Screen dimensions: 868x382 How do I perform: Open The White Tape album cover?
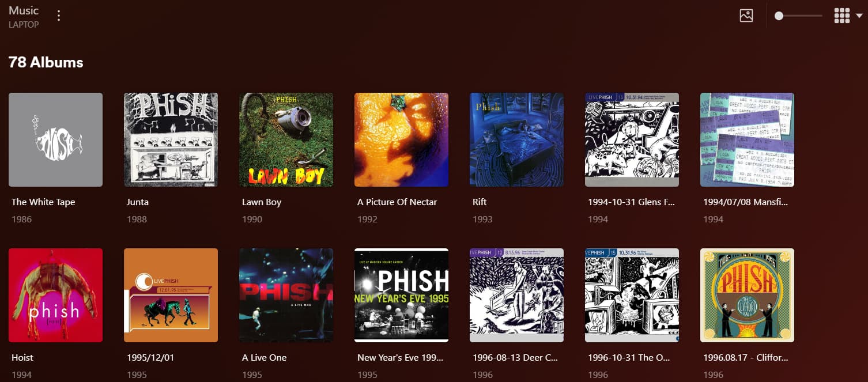(x=55, y=139)
